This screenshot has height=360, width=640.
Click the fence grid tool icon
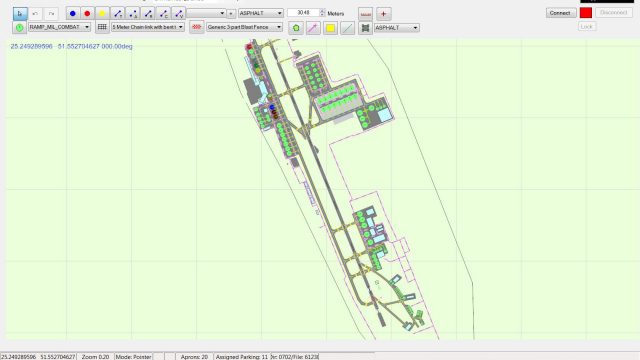click(102, 27)
